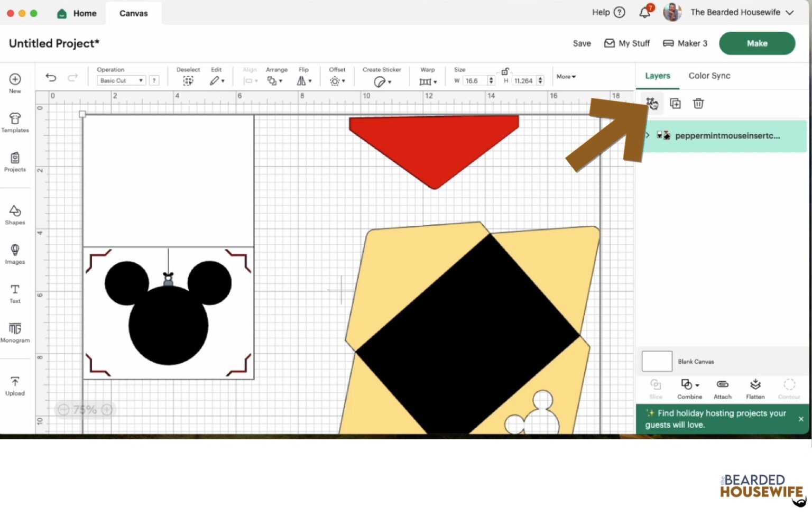
Task: Open the Create Sticker dropdown
Action: pos(383,81)
